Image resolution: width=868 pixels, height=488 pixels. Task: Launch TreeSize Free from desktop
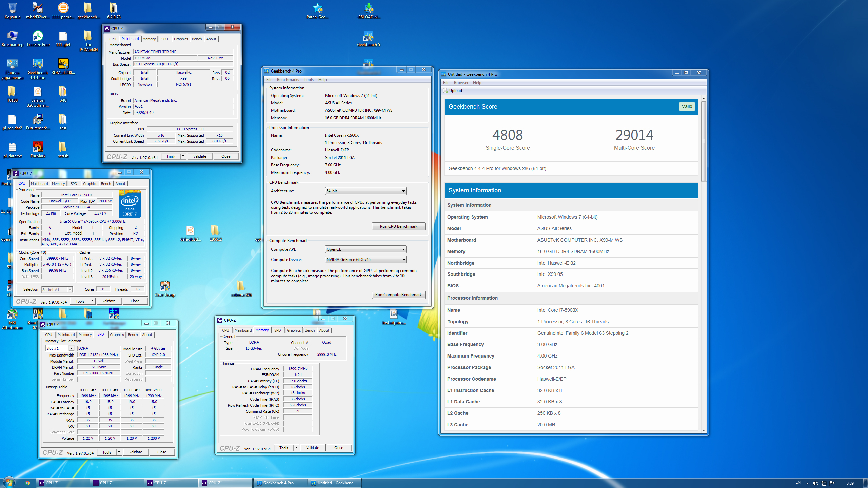[38, 38]
